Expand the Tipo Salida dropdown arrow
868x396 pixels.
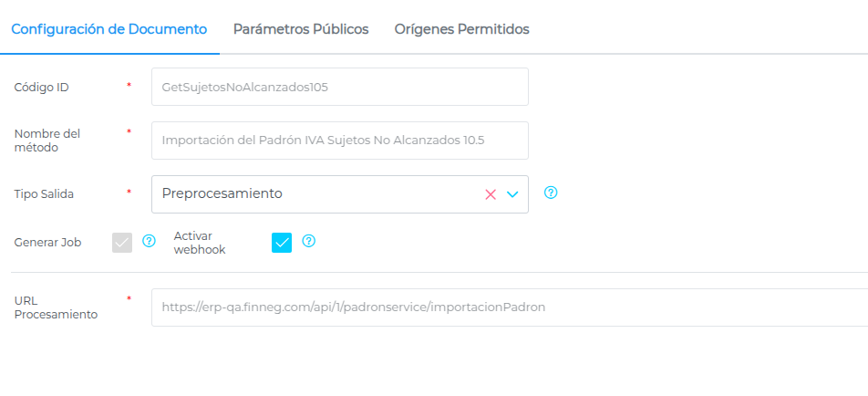pos(512,194)
